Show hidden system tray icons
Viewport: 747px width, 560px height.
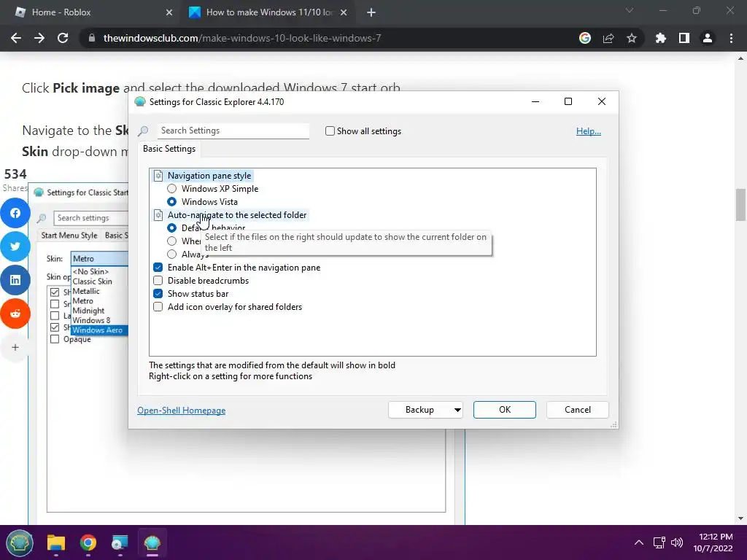(639, 542)
